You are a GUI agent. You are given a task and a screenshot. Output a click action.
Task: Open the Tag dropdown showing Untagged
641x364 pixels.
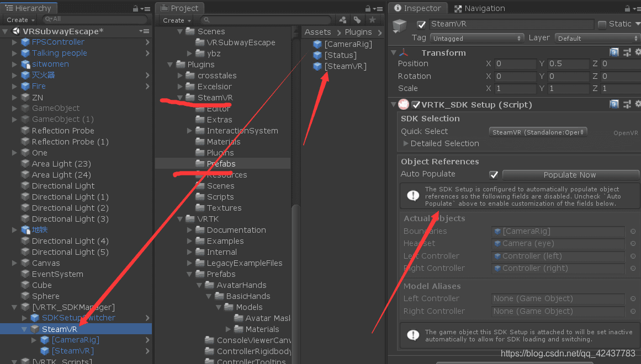[x=477, y=39]
